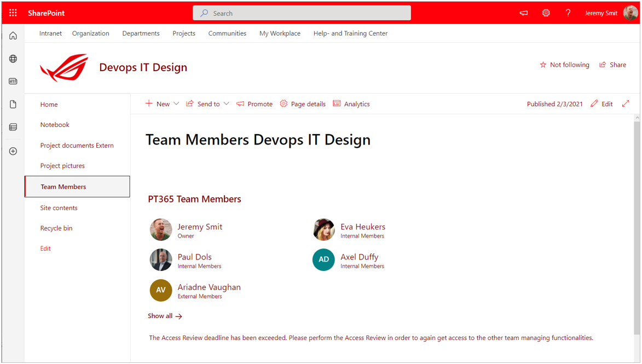Expand the Send to dropdown chevron
The height and width of the screenshot is (364, 642).
coord(227,104)
